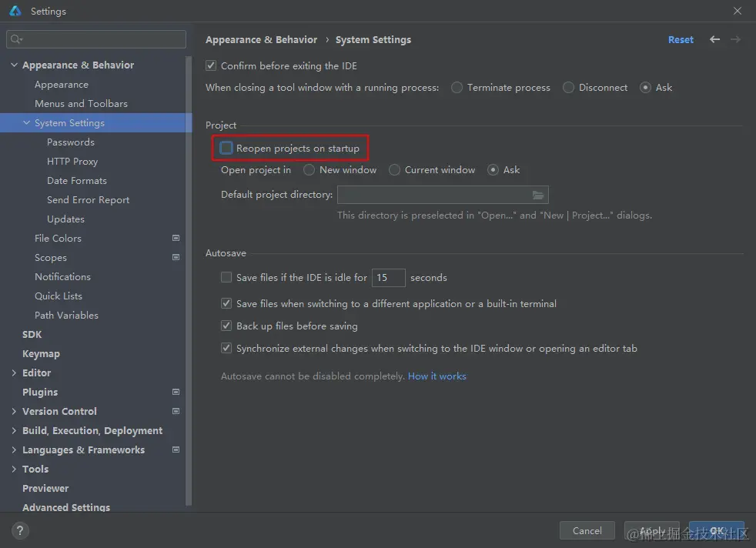
Task: Open Path Variables settings
Action: [66, 316]
